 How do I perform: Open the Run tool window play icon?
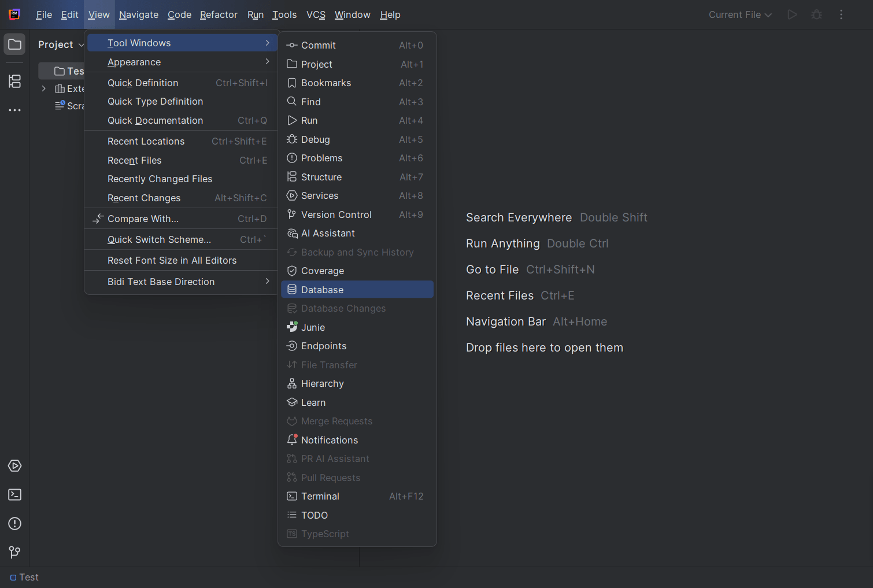click(x=14, y=465)
